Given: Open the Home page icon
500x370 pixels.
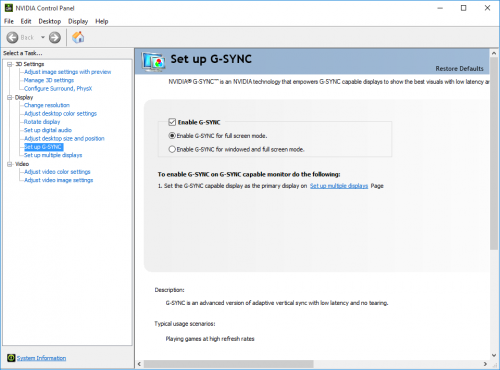Looking at the screenshot, I should 78,37.
